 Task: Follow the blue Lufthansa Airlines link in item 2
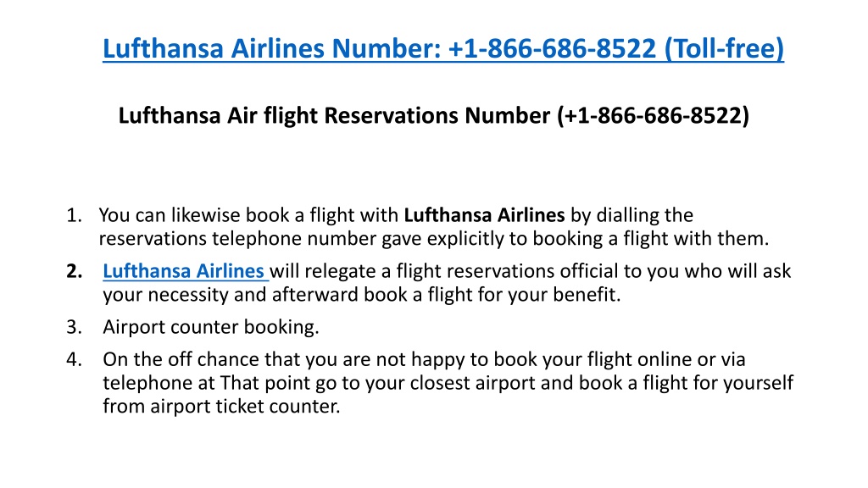[x=185, y=271]
